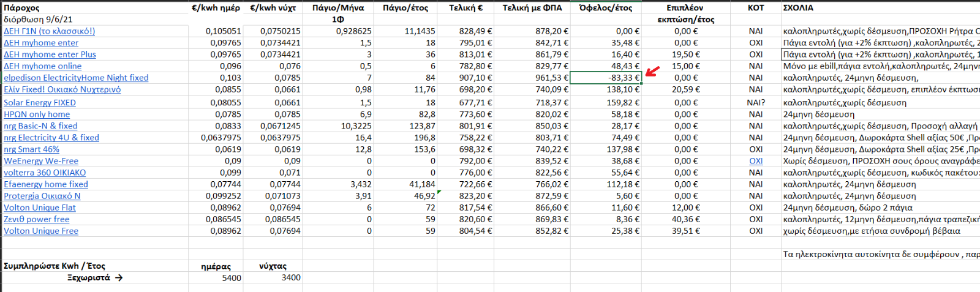The height and width of the screenshot is (292, 980).
Task: Select yearly fee 46,92 in Protergia row
Action: [405, 196]
